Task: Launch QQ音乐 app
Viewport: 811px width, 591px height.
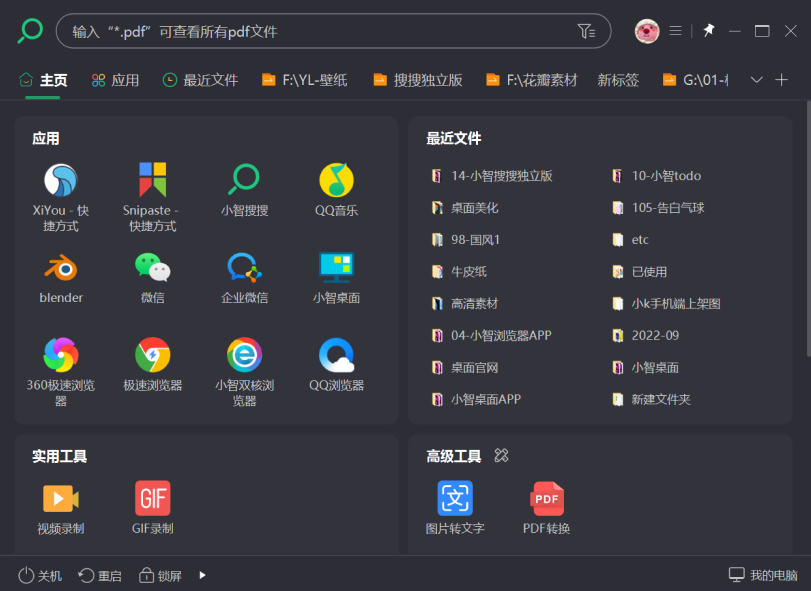Action: tap(336, 189)
